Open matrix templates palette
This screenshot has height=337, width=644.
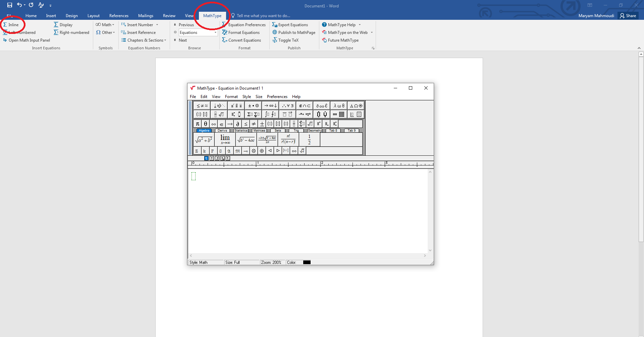click(x=339, y=114)
